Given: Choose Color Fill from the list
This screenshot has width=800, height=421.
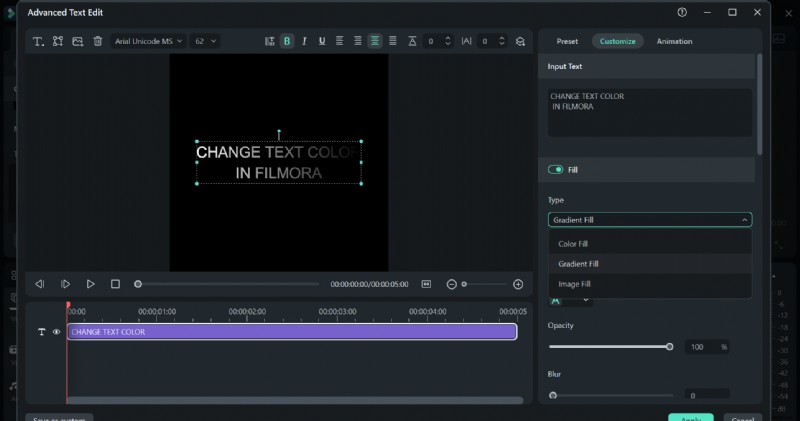Looking at the screenshot, I should pos(649,244).
